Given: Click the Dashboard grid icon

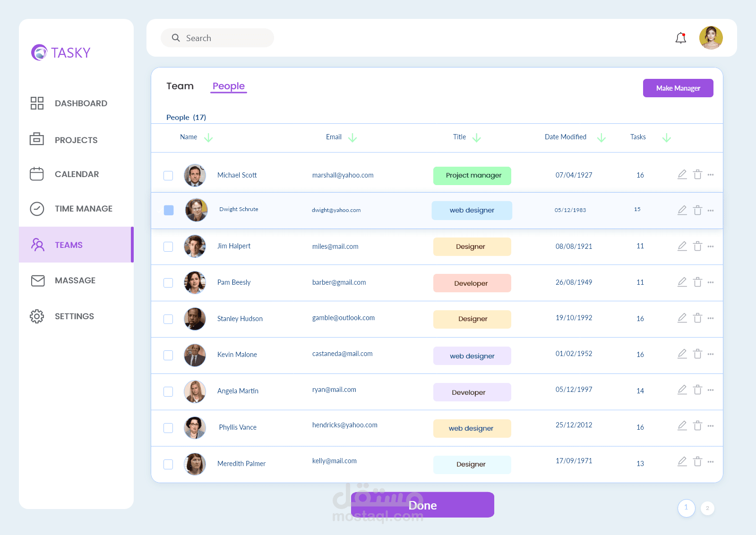Looking at the screenshot, I should click(37, 103).
